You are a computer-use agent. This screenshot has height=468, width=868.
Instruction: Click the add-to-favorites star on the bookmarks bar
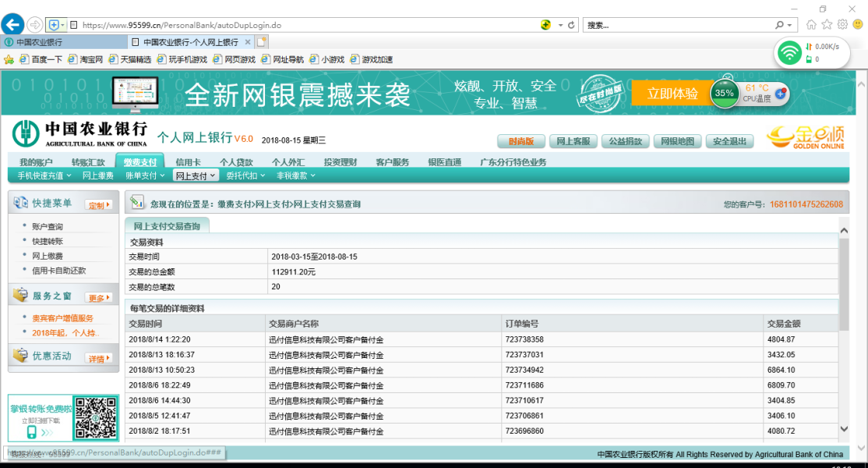pyautogui.click(x=9, y=59)
